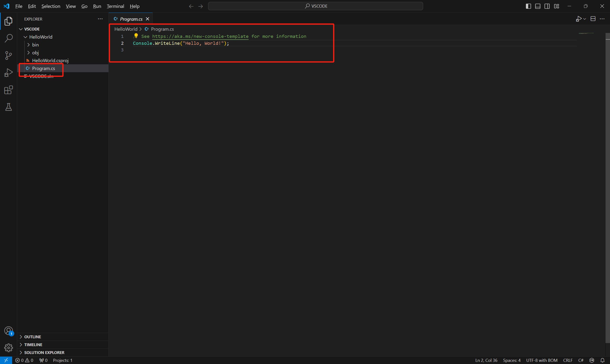This screenshot has height=364, width=610.
Task: Open the Explorer view in activity bar
Action: coord(8,21)
